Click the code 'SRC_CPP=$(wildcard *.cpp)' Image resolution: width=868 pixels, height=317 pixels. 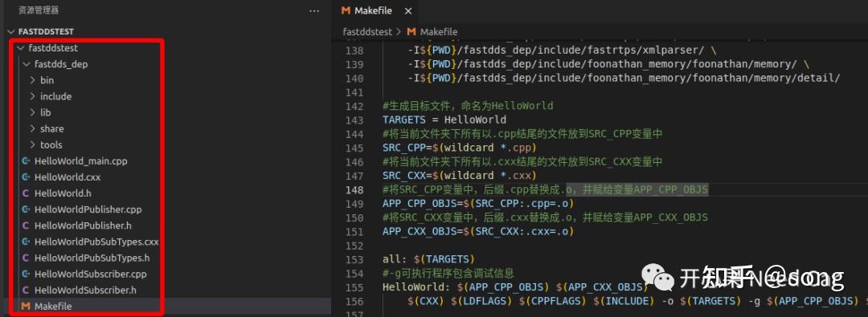point(460,148)
